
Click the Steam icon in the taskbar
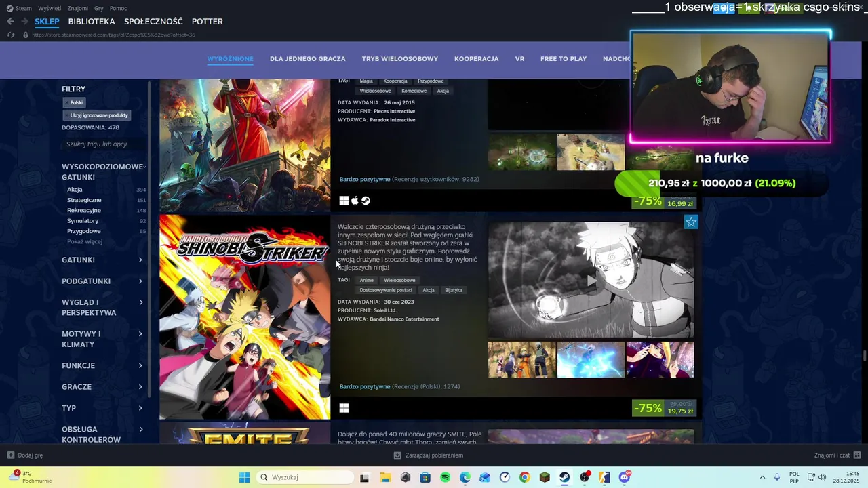[x=564, y=477]
